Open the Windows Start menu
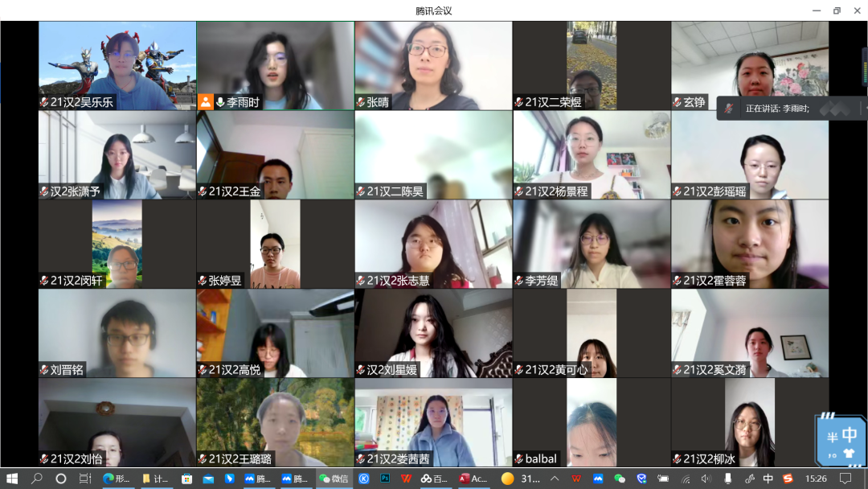This screenshot has height=489, width=868. coord(12,479)
